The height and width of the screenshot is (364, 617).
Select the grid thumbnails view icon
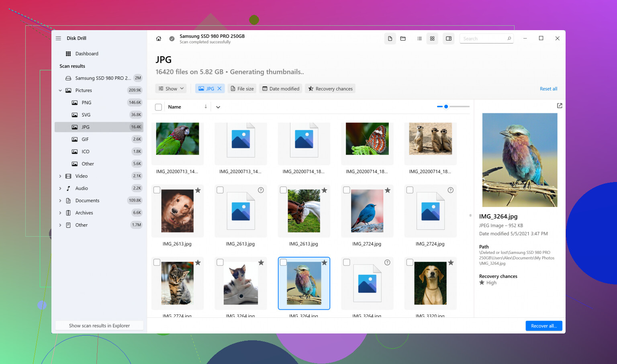point(432,39)
